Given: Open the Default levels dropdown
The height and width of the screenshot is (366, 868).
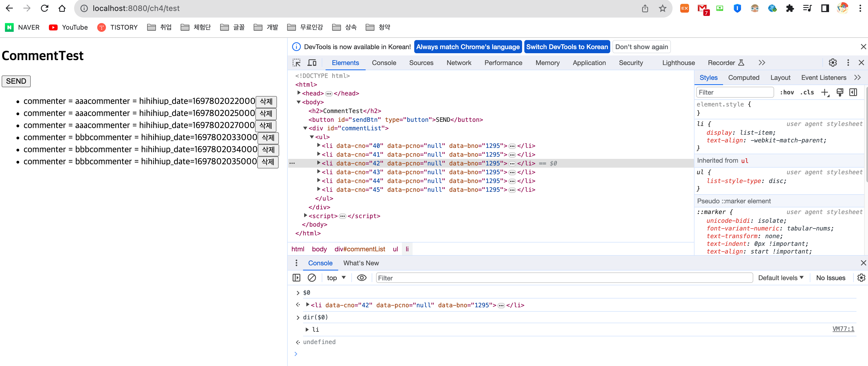Looking at the screenshot, I should pyautogui.click(x=780, y=277).
